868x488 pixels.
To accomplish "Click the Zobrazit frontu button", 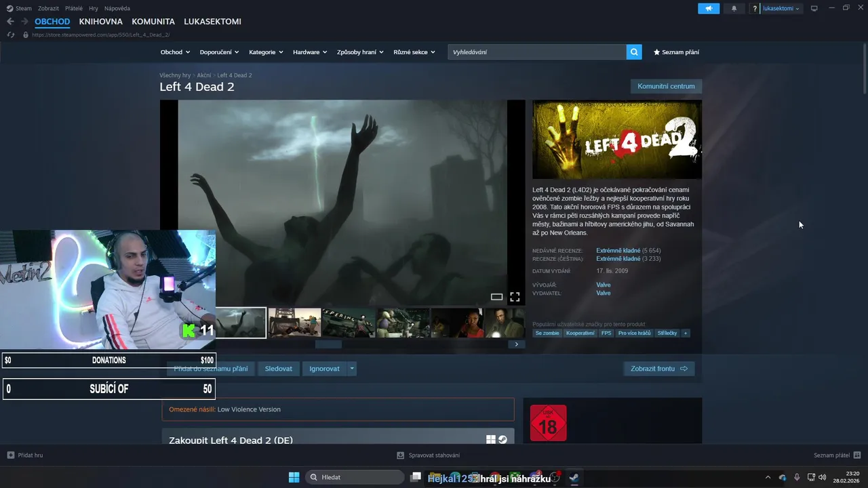I will 658,369.
